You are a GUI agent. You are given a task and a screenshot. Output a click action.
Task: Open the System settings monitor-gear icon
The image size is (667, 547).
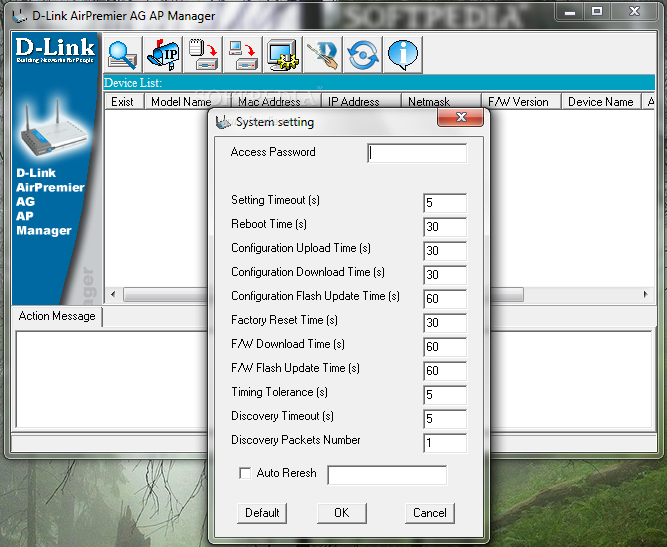pos(282,55)
